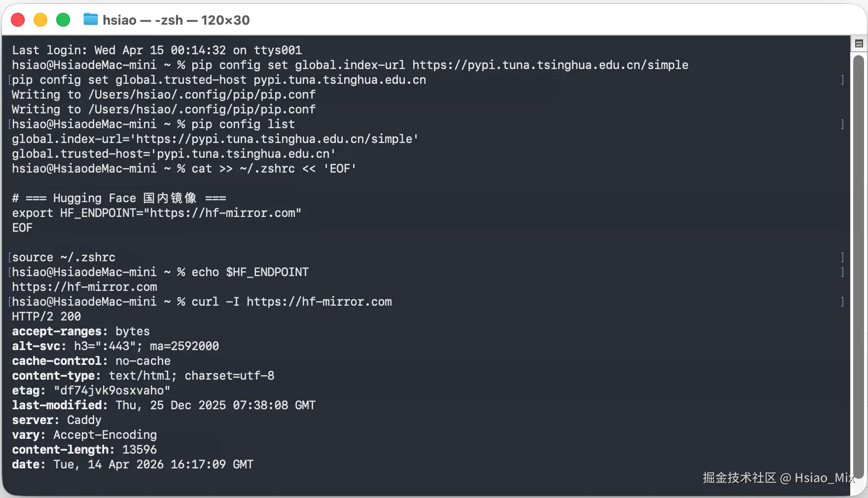The width and height of the screenshot is (868, 498).
Task: Click the "掘金技术社区 @ Hsiao_Mix" watermark text
Action: 778,478
